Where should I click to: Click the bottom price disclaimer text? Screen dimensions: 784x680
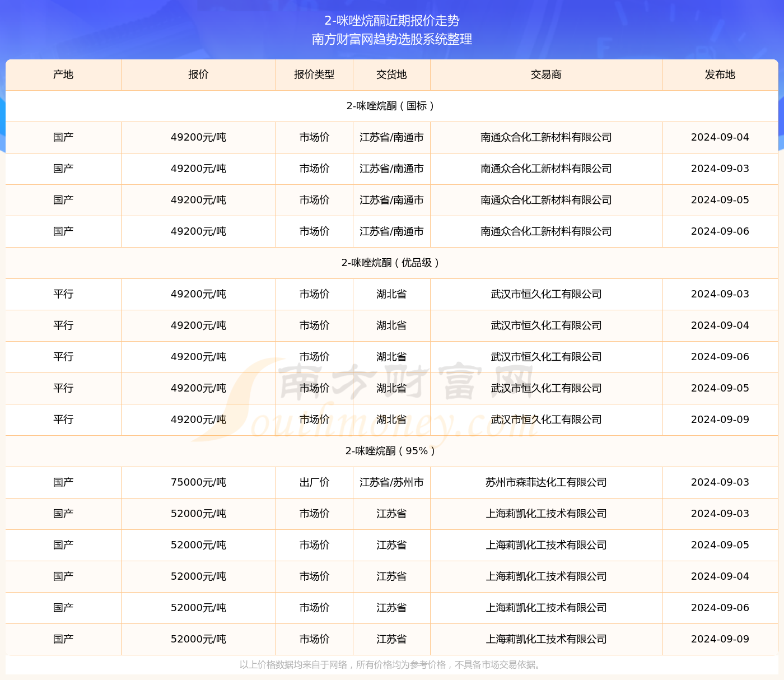tap(391, 667)
